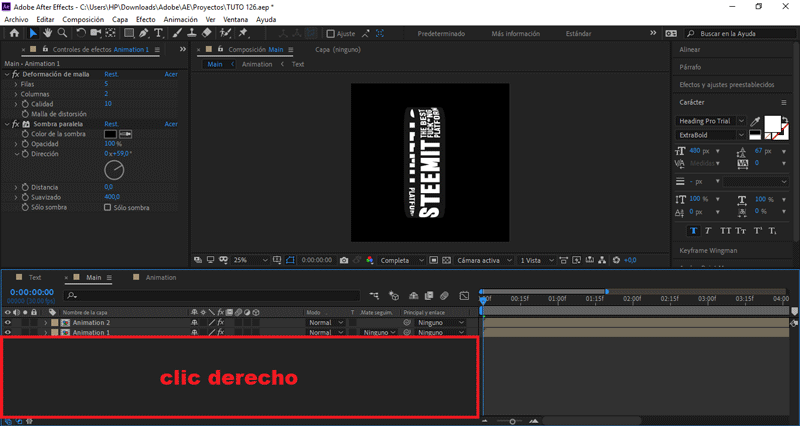The height and width of the screenshot is (426, 800).
Task: Open the ExtraBold font style dropdown
Action: pos(742,134)
